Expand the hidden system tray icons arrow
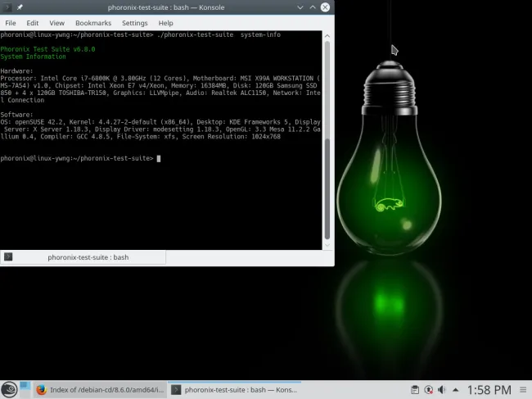The height and width of the screenshot is (399, 532). pyautogui.click(x=455, y=390)
